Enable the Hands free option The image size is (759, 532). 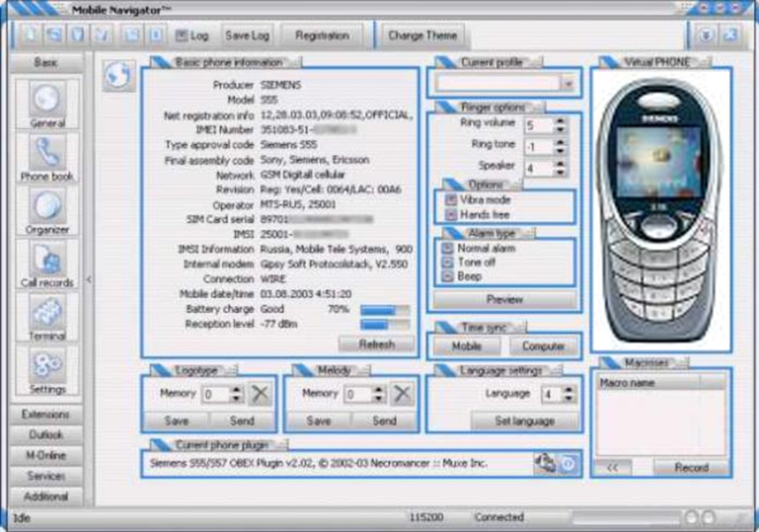click(x=452, y=214)
